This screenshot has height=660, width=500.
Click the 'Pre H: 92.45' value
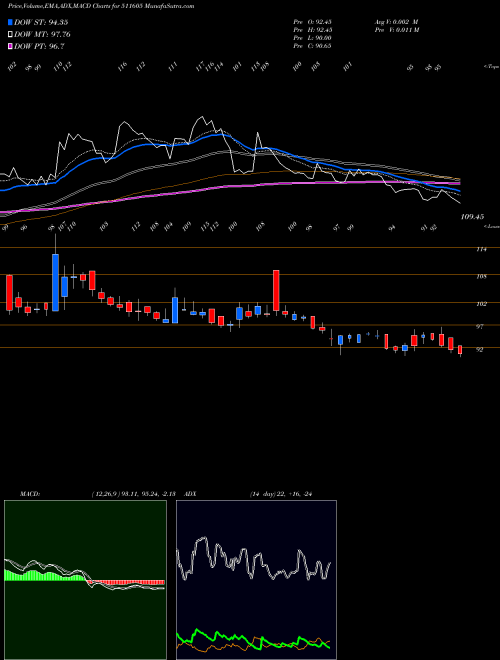[x=312, y=30]
